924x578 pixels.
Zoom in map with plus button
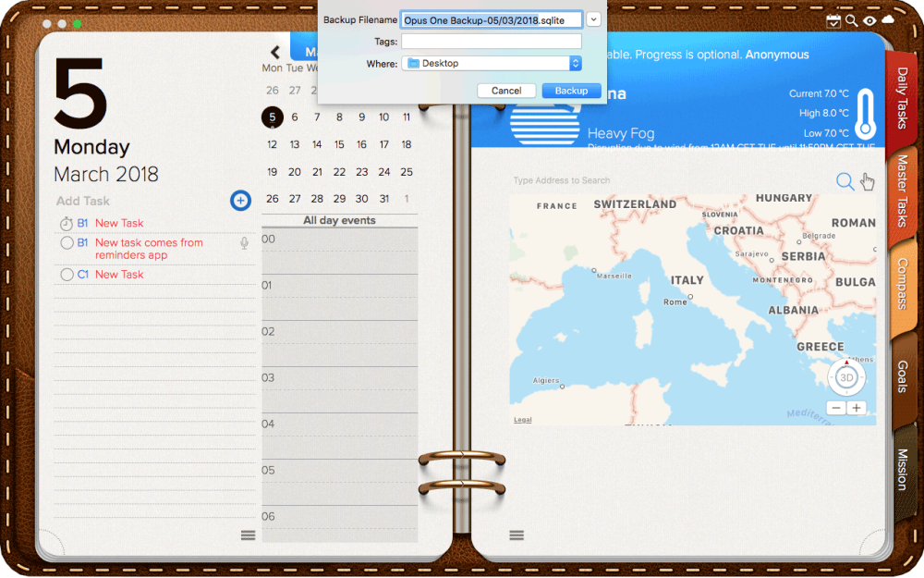857,408
